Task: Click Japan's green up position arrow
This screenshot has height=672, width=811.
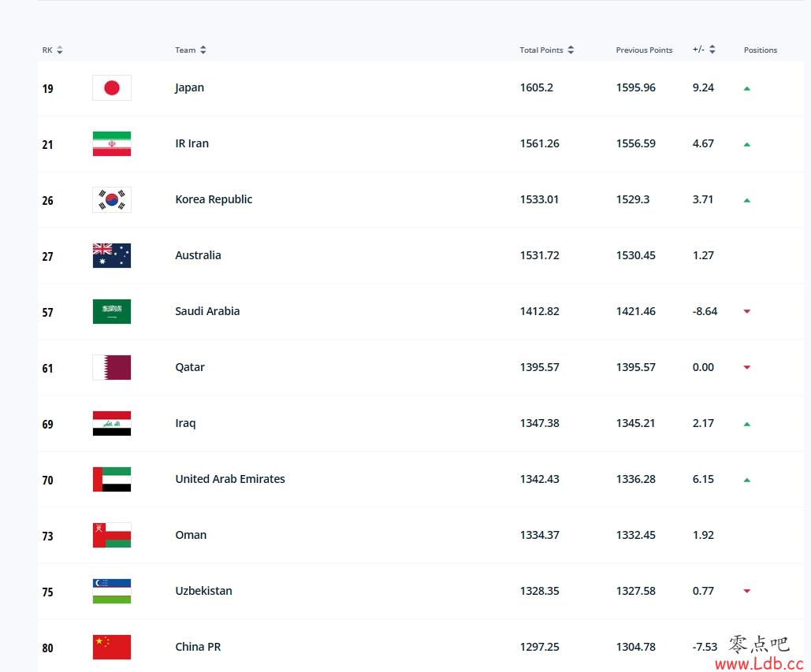Action: point(747,88)
